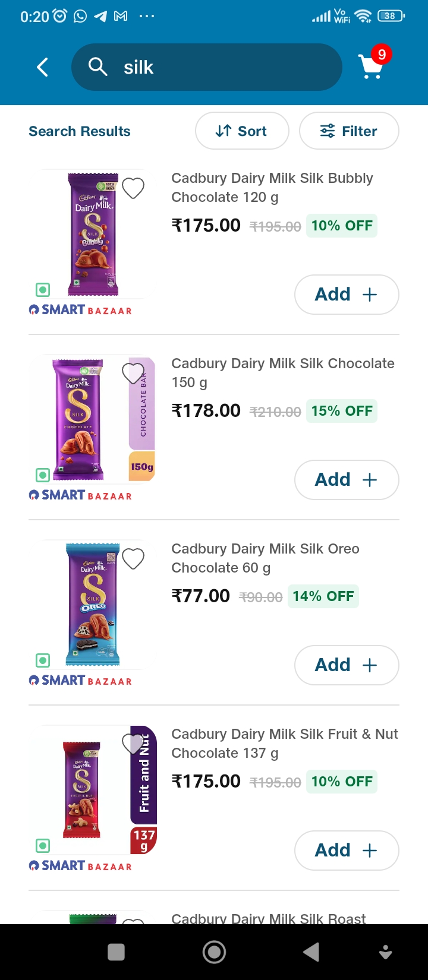Viewport: 428px width, 980px height.
Task: Click the search magnifier icon
Action: (97, 67)
